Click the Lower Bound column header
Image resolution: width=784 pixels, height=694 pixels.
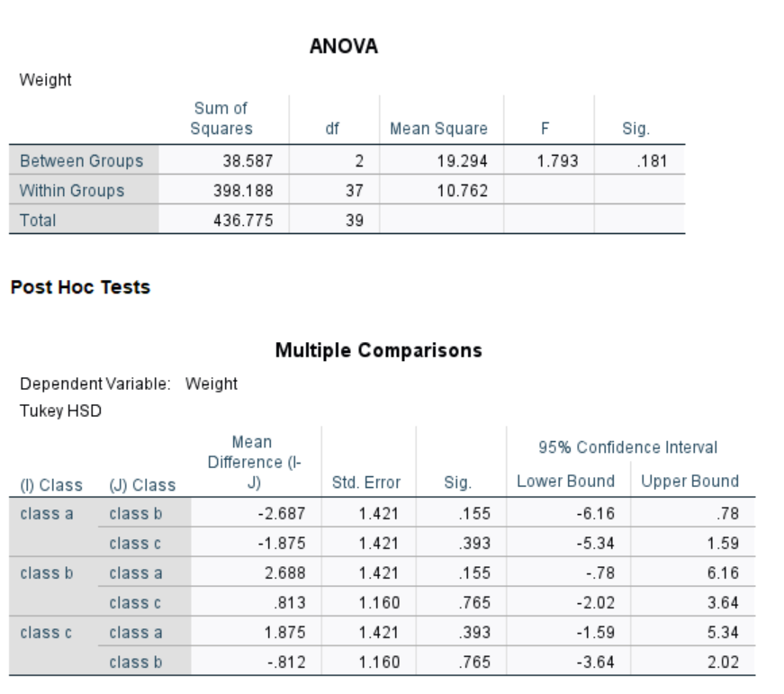565,482
